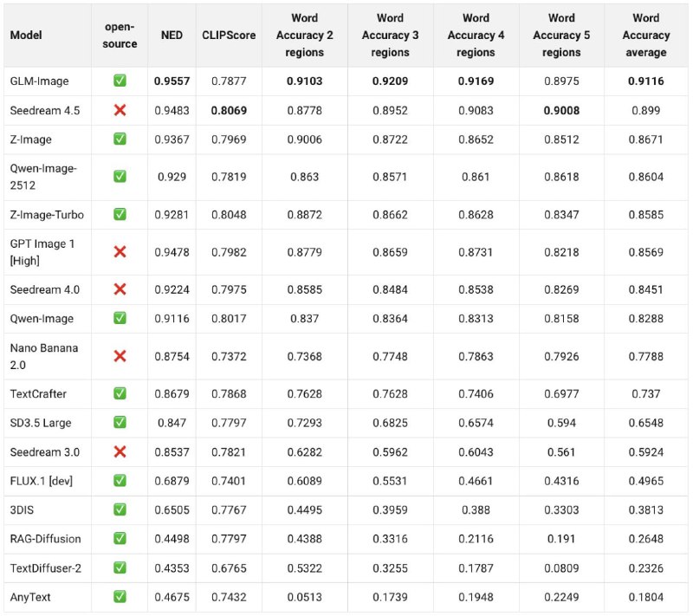
Task: Click the Qwen-Image-2512 model name
Action: point(42,177)
